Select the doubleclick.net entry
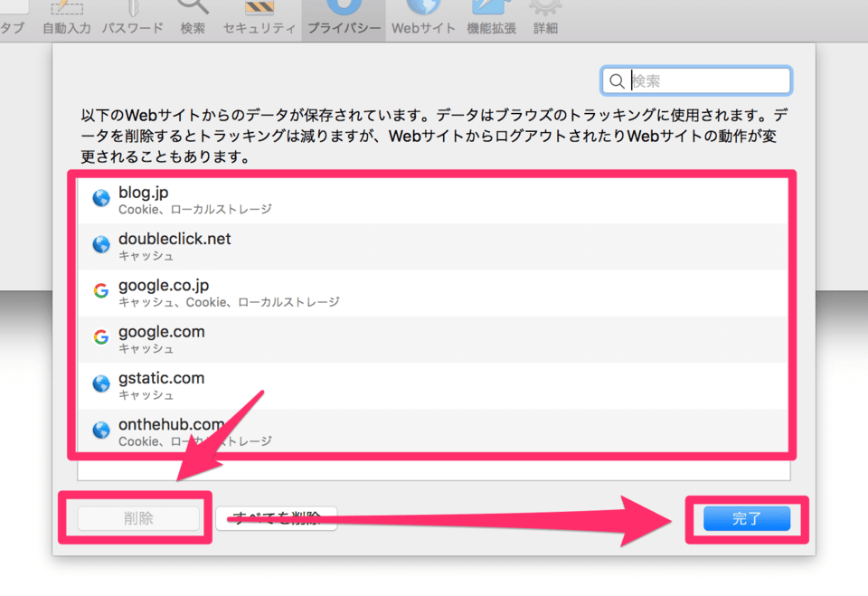 point(434,246)
